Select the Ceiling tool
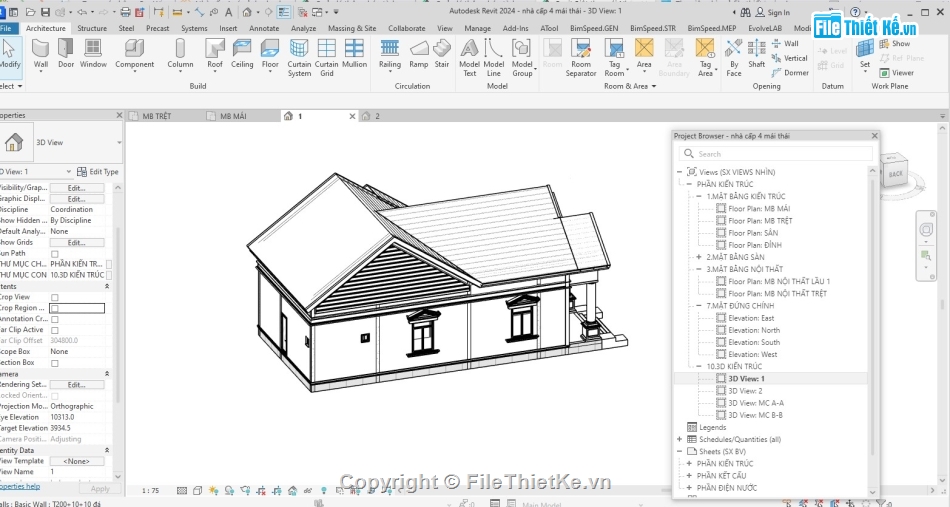Image resolution: width=950 pixels, height=507 pixels. [x=242, y=53]
